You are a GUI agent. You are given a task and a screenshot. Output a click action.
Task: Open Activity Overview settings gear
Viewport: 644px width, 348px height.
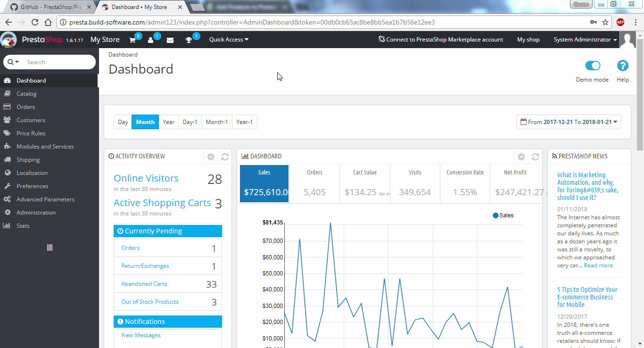(211, 157)
